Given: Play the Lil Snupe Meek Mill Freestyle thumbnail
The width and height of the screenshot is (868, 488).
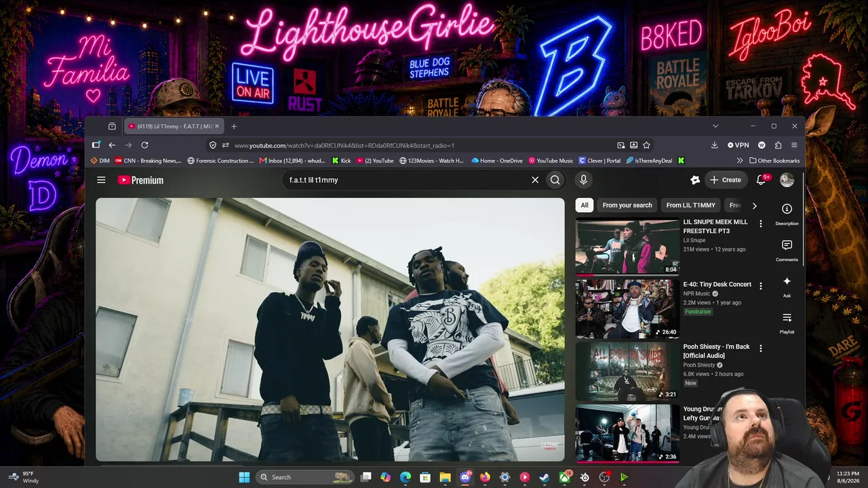Looking at the screenshot, I should pos(627,246).
